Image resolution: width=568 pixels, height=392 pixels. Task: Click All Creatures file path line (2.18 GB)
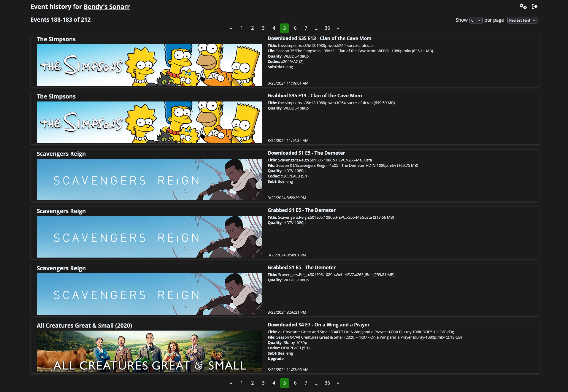[365, 337]
